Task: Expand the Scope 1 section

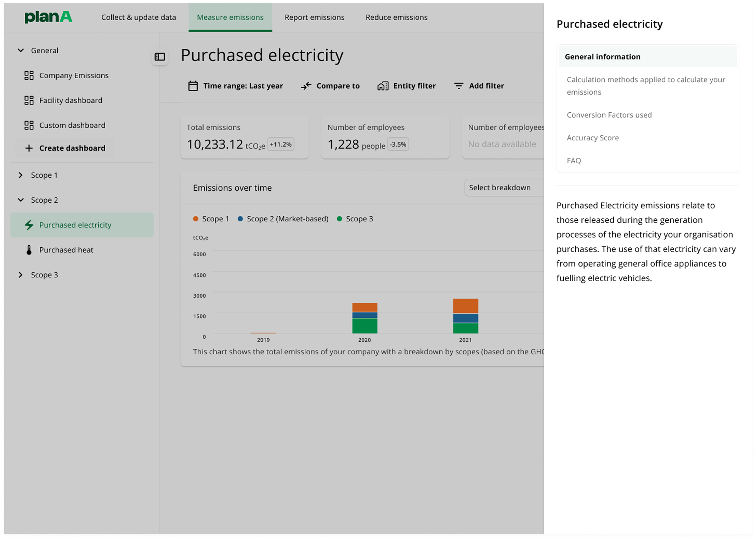Action: click(x=20, y=175)
